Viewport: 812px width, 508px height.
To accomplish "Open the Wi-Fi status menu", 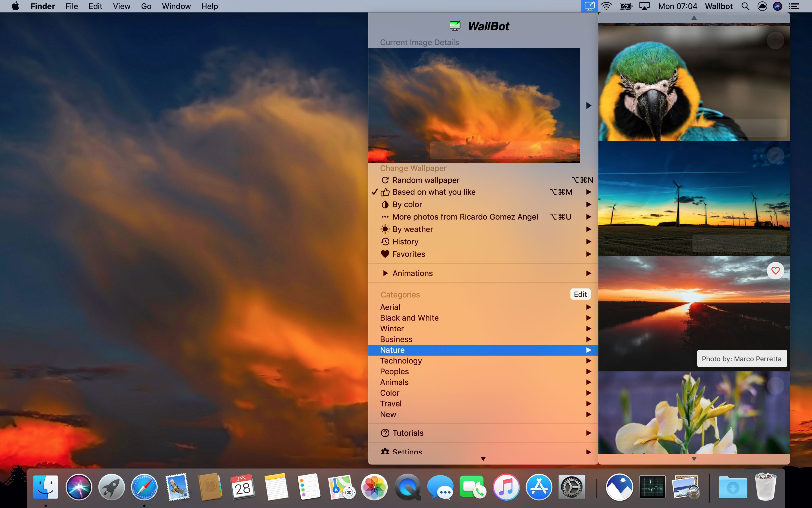I will click(607, 6).
